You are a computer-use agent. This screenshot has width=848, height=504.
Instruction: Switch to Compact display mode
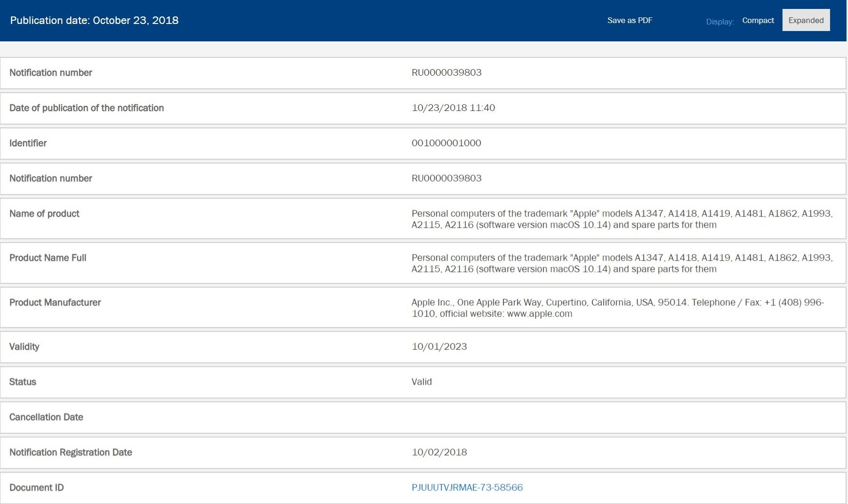pos(758,20)
